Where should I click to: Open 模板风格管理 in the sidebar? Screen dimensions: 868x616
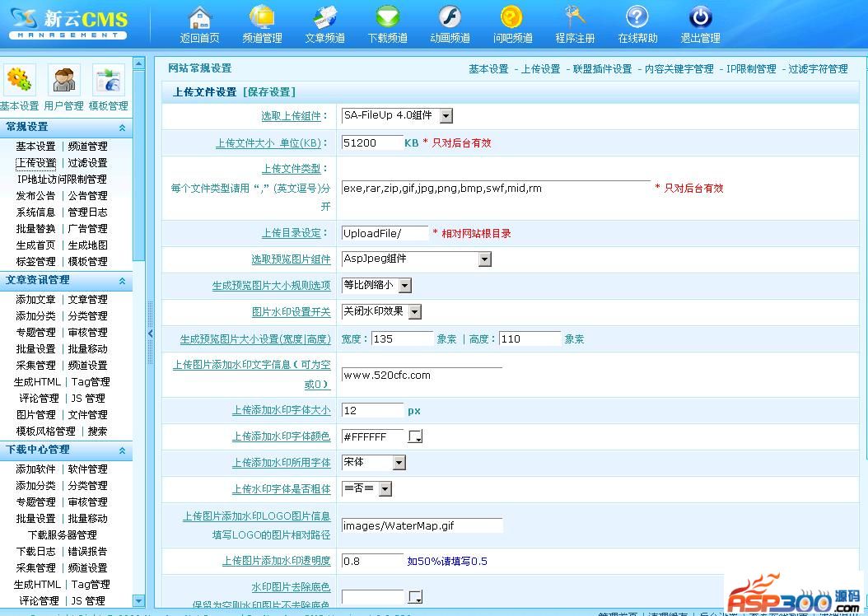pos(46,432)
